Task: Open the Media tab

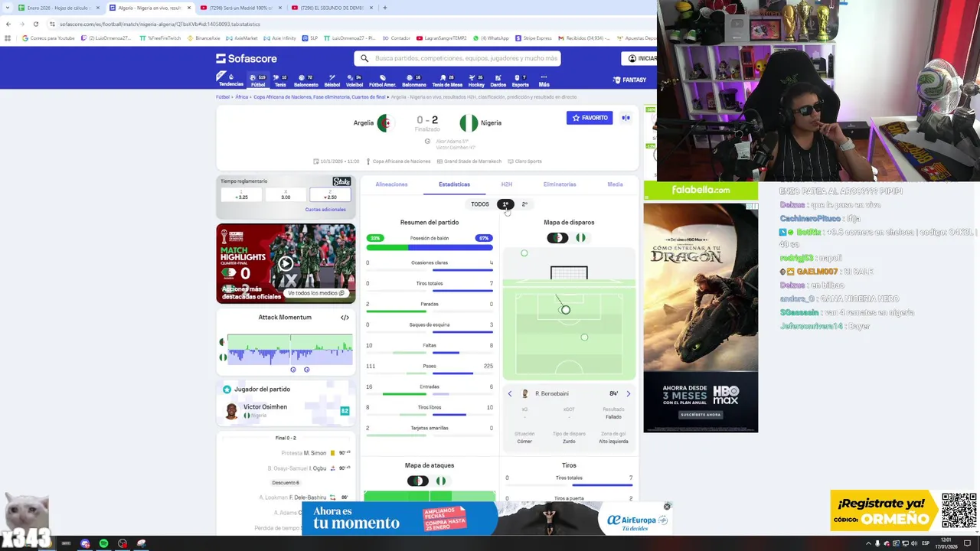Action: pos(615,184)
